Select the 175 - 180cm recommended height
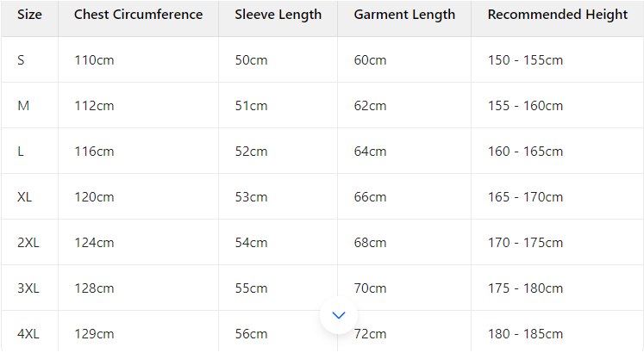644x353 pixels. click(x=525, y=288)
